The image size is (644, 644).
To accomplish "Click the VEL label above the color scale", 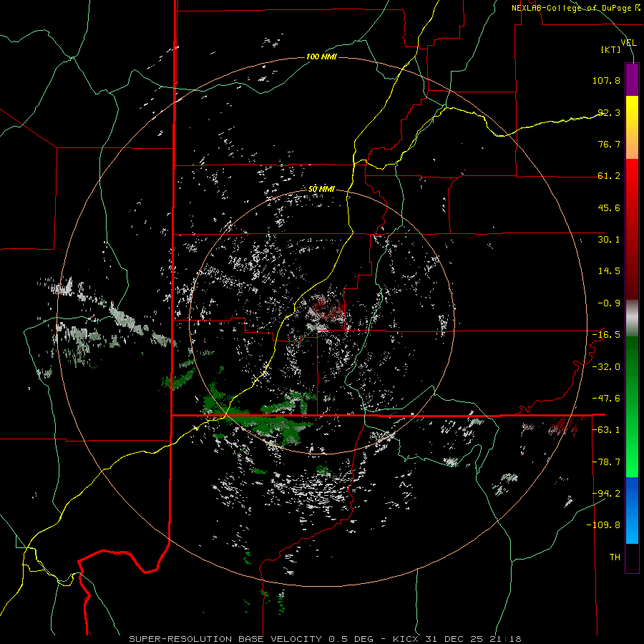I will 628,43.
